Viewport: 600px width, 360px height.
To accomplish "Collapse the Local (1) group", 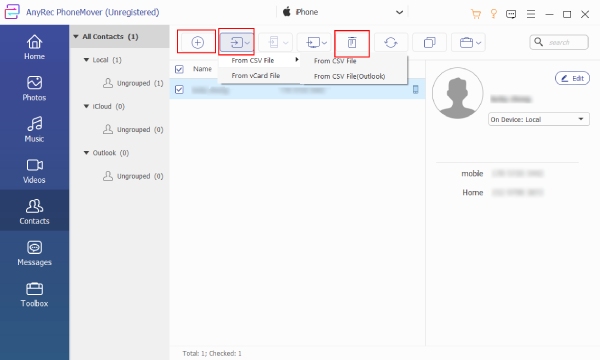I will [x=86, y=60].
